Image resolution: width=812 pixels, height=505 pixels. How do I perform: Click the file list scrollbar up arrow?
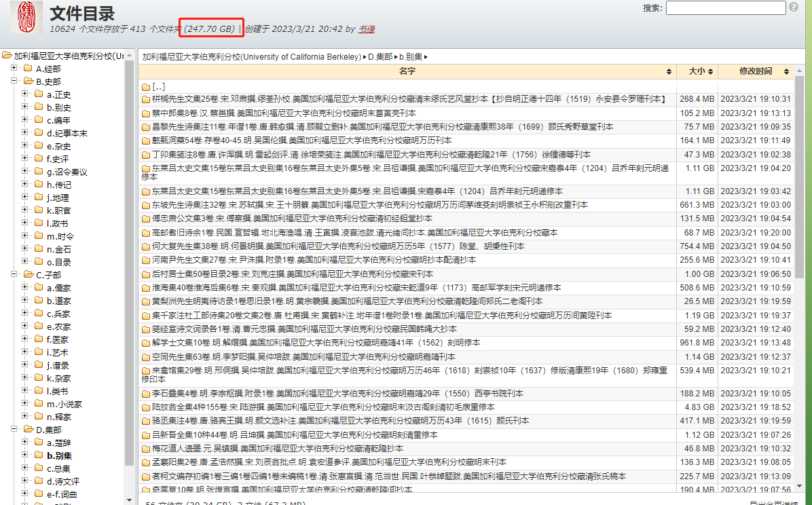(x=799, y=70)
